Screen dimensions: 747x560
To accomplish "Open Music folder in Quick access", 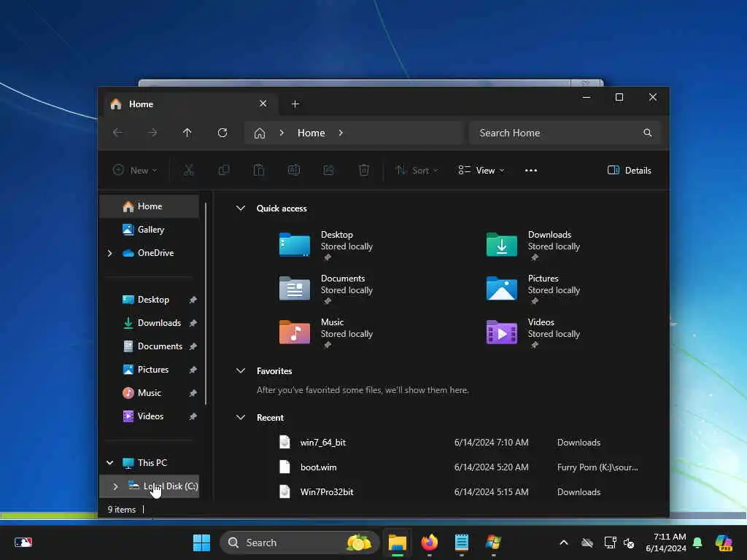I will pyautogui.click(x=326, y=332).
